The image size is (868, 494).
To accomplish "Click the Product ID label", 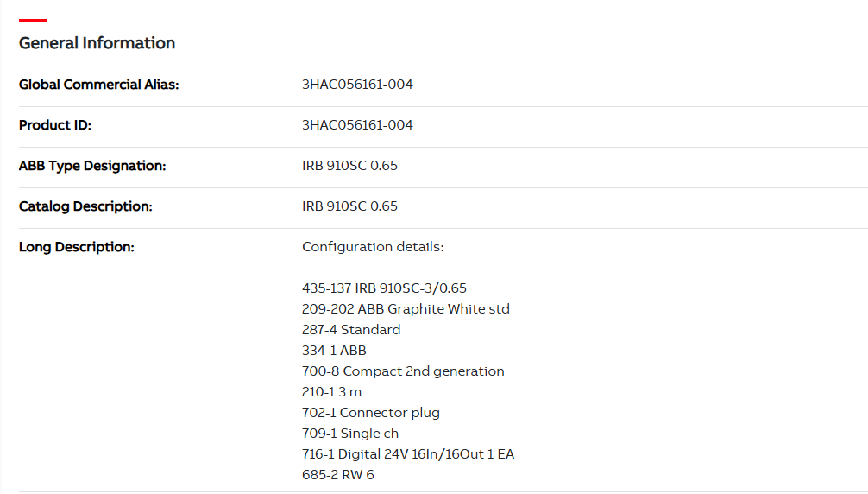I will click(x=55, y=125).
